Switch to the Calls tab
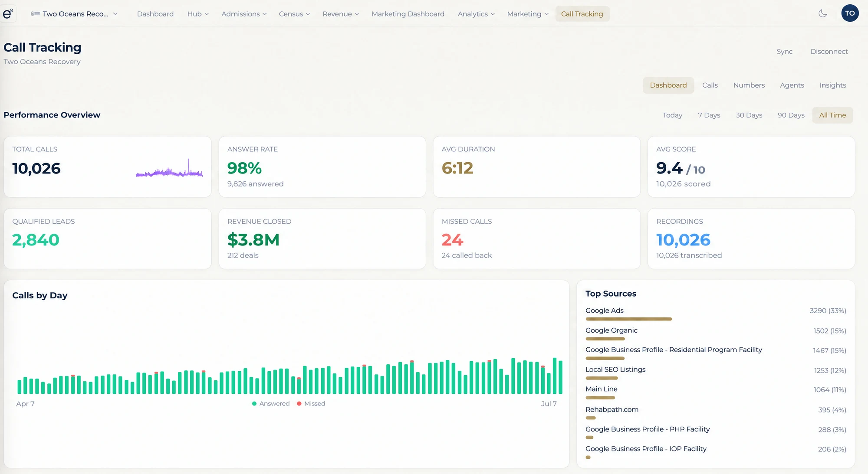Image resolution: width=868 pixels, height=474 pixels. coord(710,85)
